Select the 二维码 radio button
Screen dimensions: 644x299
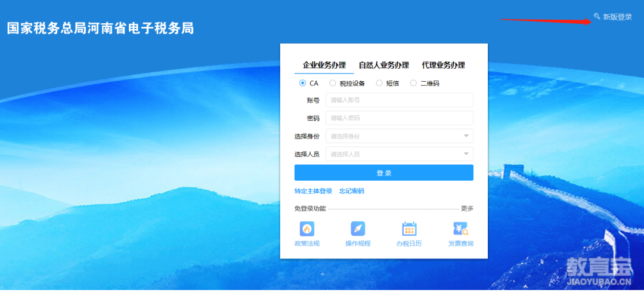click(413, 83)
